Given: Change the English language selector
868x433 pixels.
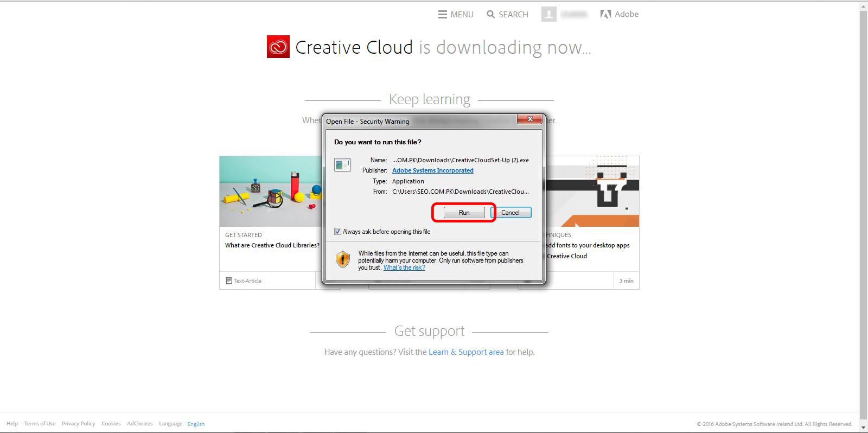Looking at the screenshot, I should [196, 424].
